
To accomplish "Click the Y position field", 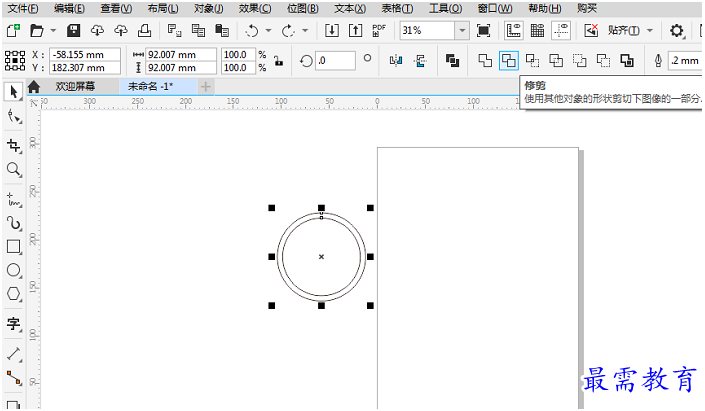I will 85,68.
